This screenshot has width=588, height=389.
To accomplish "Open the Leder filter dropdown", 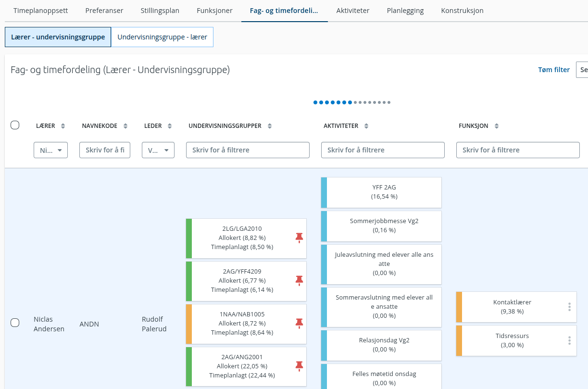I will pos(158,150).
